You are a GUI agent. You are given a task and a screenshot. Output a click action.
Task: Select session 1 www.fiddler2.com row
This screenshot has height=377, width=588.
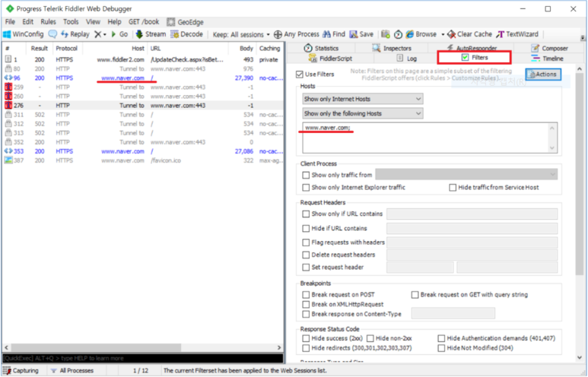pyautogui.click(x=143, y=59)
